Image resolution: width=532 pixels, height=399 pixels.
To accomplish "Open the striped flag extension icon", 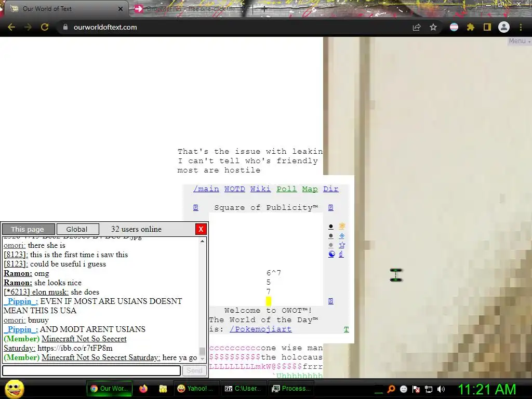I will tap(454, 27).
